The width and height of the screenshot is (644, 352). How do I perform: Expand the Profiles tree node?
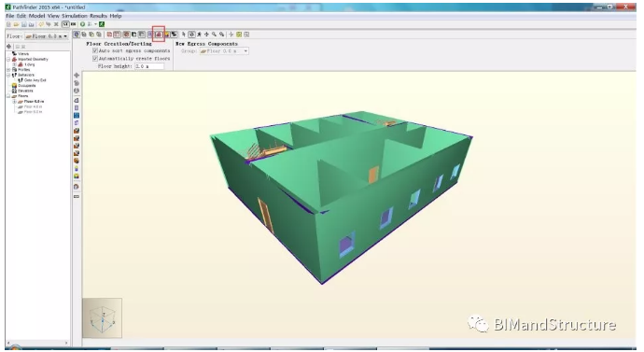coord(8,70)
